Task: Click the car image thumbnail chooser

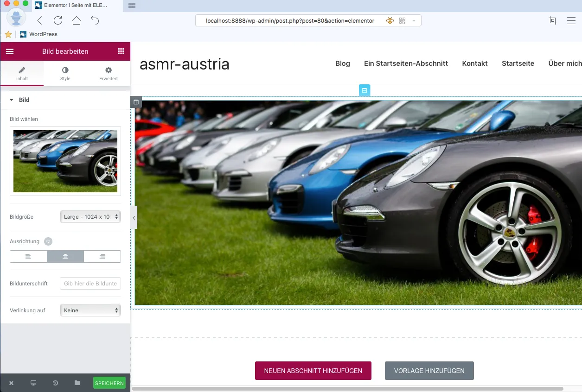Action: click(65, 161)
